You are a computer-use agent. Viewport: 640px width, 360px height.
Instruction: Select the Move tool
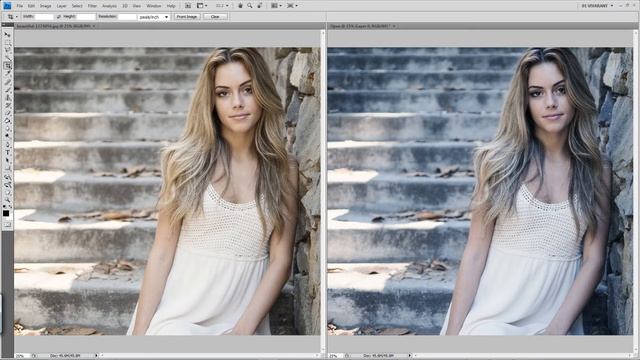pyautogui.click(x=7, y=35)
